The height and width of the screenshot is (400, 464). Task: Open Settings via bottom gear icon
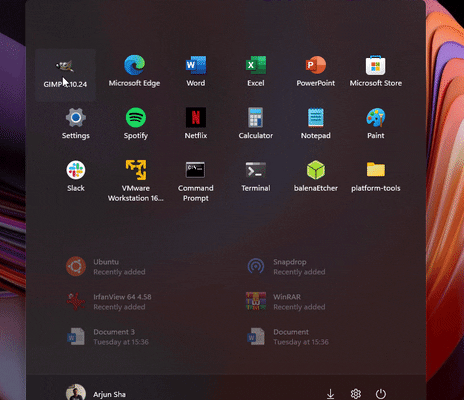[356, 394]
